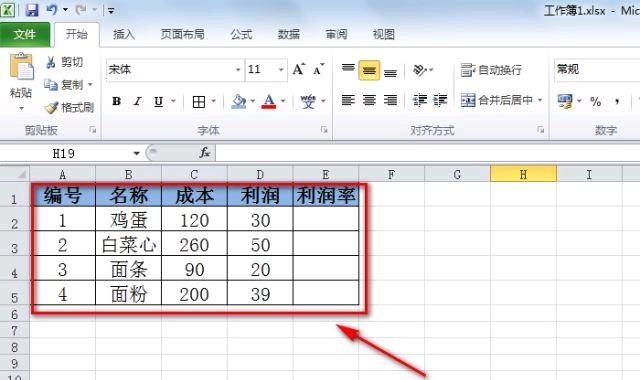Click the Percent Style icon
Screen dimensions: 640x380
pyautogui.click(x=596, y=101)
